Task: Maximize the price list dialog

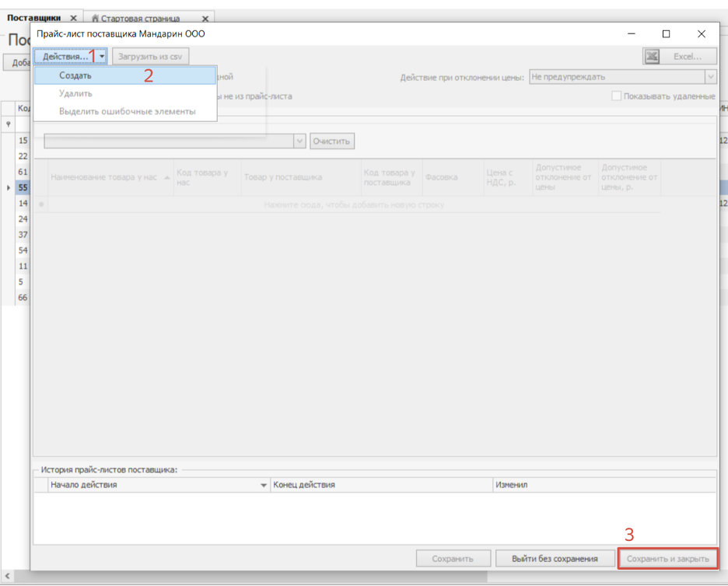Action: click(667, 34)
